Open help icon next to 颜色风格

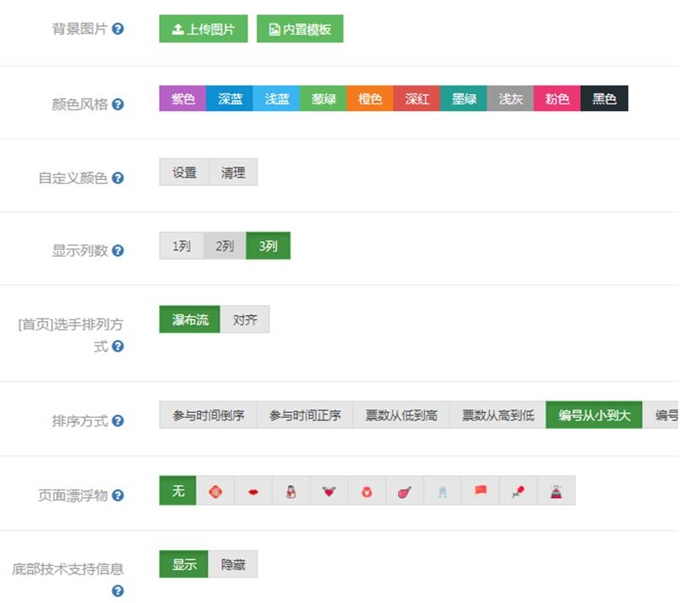[118, 104]
